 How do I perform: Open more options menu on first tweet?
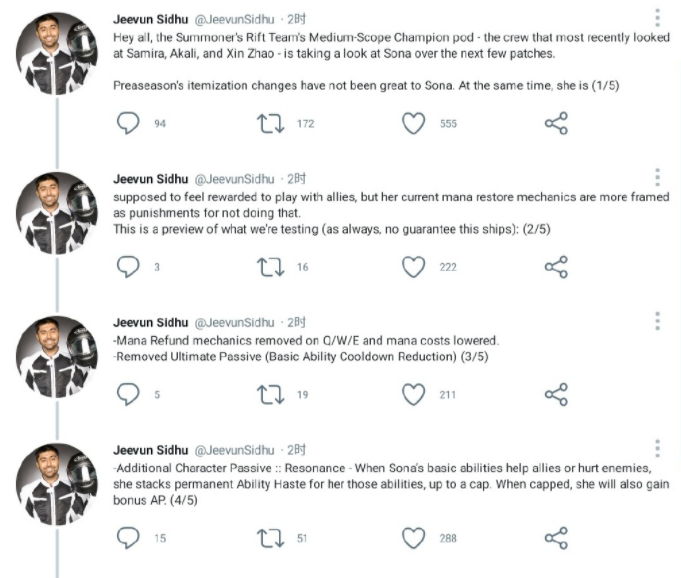(x=657, y=18)
